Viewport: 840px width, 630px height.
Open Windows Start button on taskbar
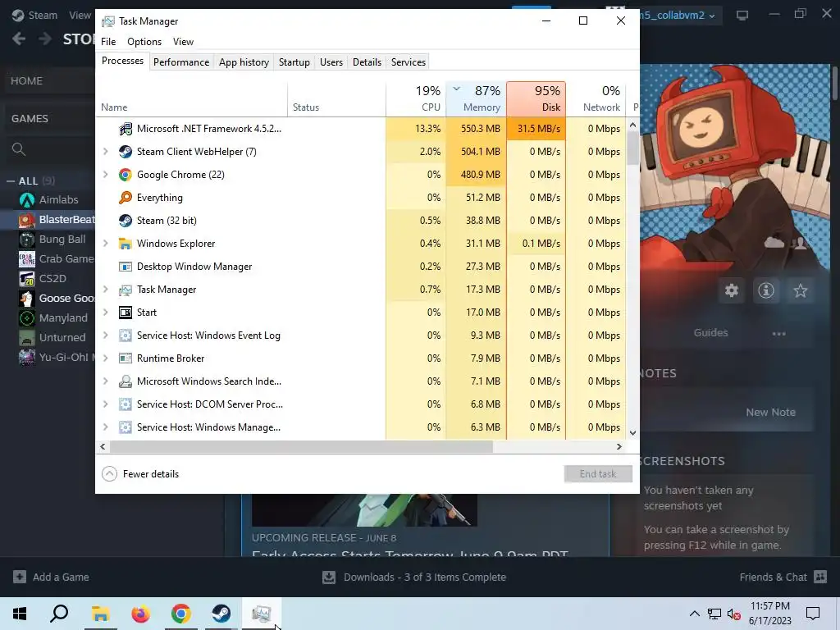(x=20, y=614)
